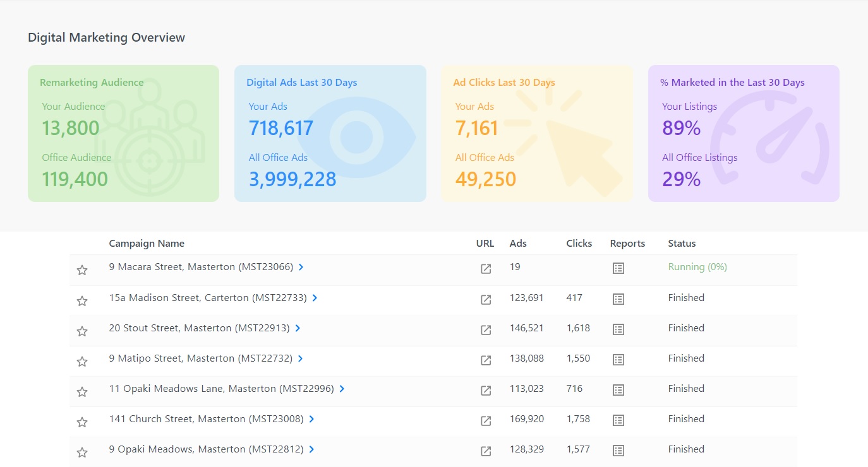Screen dimensions: 868x467
Task: Favorite the 9 Macara Street campaign star
Action: pyautogui.click(x=81, y=269)
